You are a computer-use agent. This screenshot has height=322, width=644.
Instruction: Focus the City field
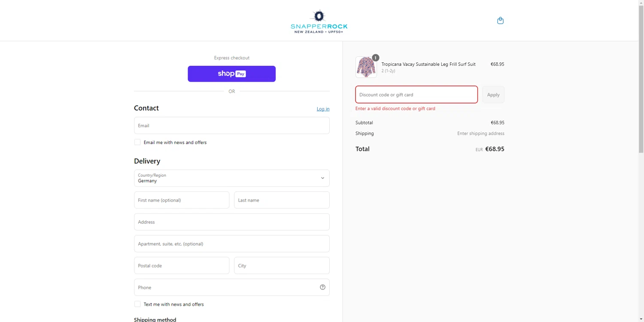pos(282,266)
